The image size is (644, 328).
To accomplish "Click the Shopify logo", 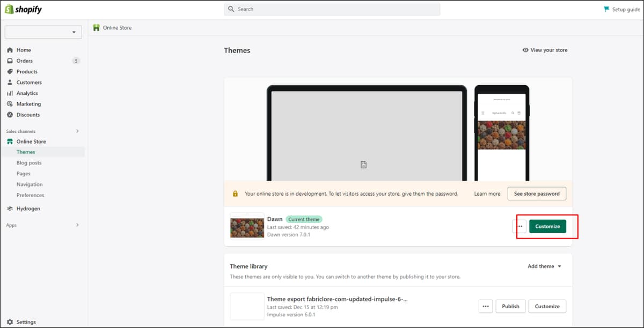I will click(23, 9).
